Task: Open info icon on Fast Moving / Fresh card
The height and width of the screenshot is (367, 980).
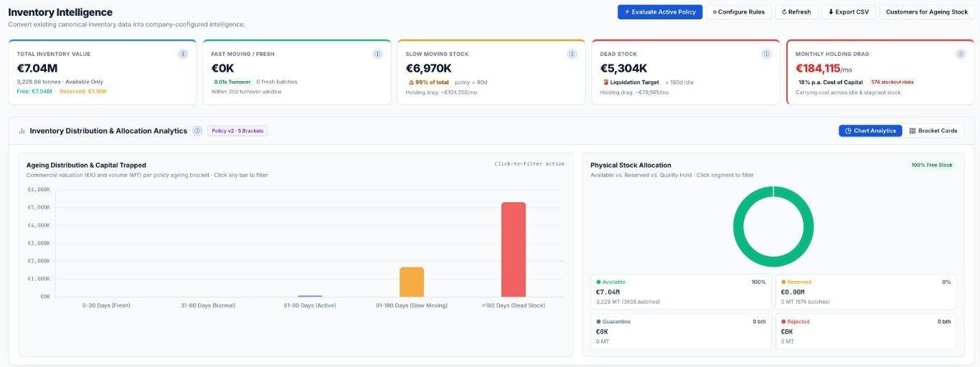Action: (x=377, y=54)
